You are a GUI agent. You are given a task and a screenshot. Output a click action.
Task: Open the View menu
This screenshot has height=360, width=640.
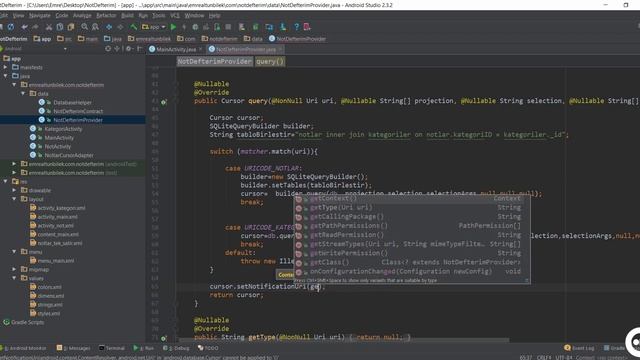coord(18,16)
